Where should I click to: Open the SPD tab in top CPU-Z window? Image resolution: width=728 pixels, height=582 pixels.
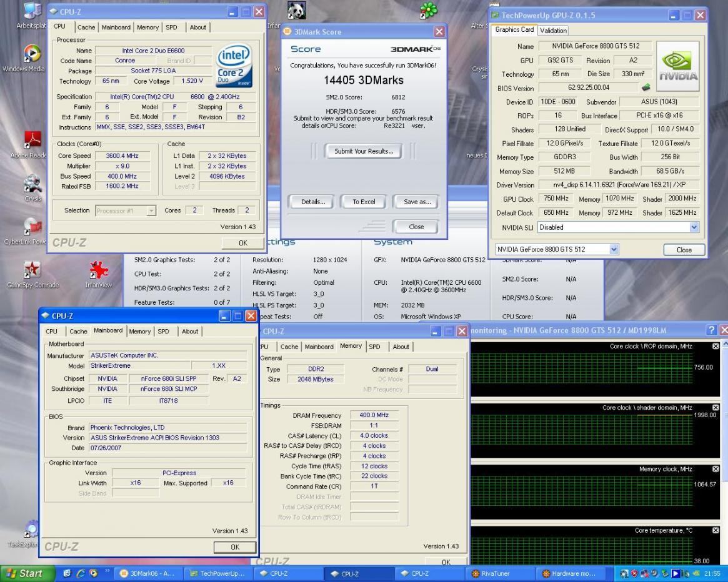[171, 27]
